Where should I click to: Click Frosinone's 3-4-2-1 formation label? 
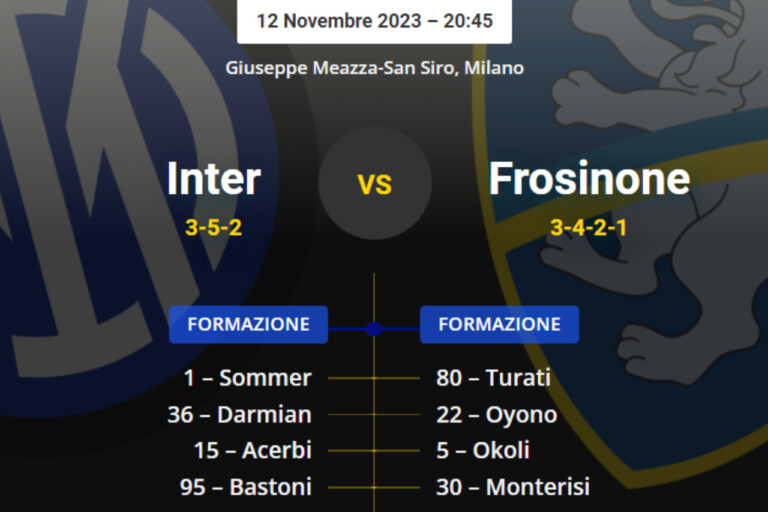pos(589,227)
